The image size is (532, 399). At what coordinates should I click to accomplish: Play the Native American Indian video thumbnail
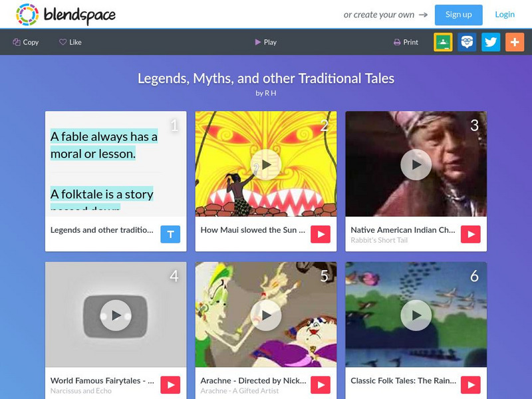coord(416,164)
